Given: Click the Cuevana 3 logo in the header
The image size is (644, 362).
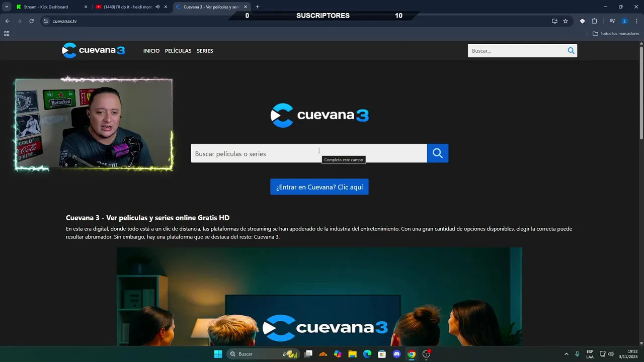Looking at the screenshot, I should click(x=94, y=50).
